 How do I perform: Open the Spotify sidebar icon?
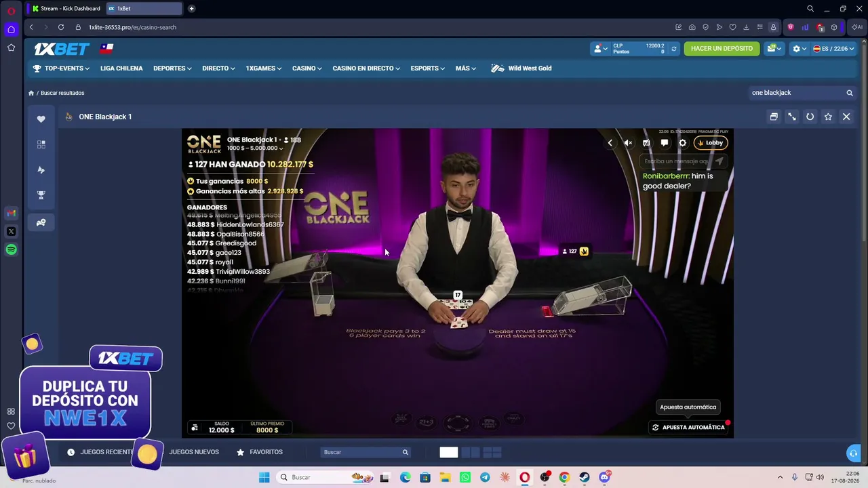pos(11,249)
